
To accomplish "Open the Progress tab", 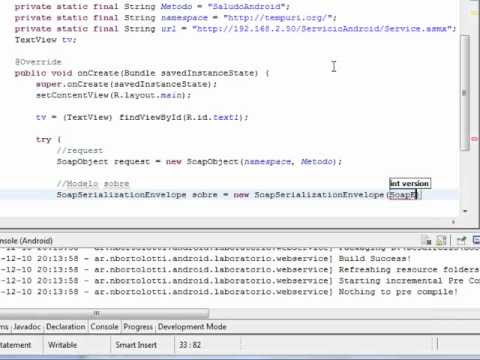I will click(x=138, y=327).
